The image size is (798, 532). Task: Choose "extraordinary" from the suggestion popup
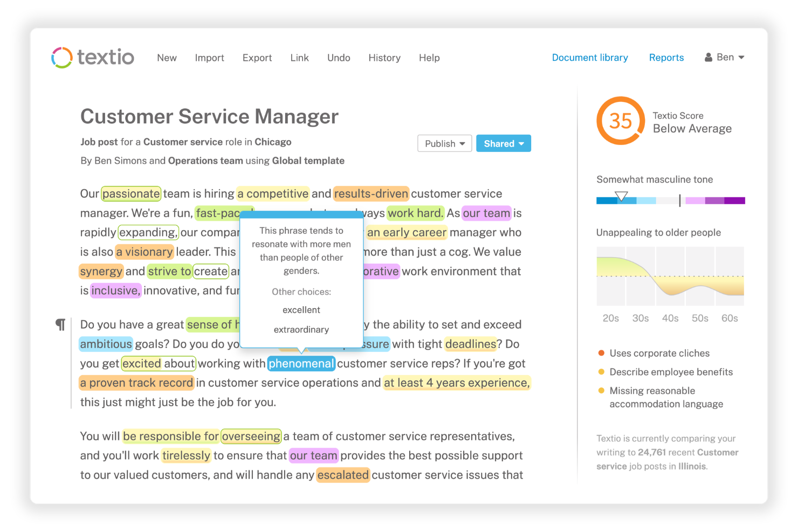coord(301,329)
